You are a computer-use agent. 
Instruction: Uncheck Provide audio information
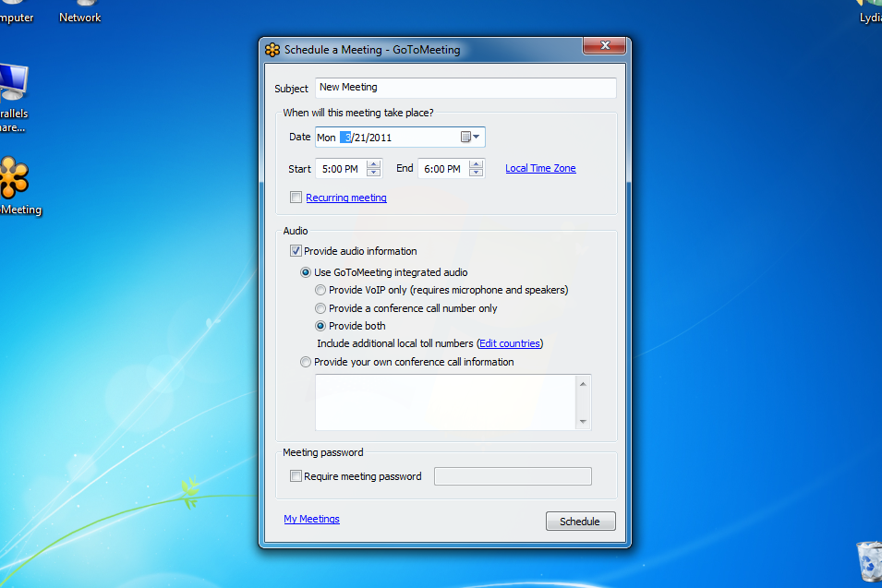296,251
